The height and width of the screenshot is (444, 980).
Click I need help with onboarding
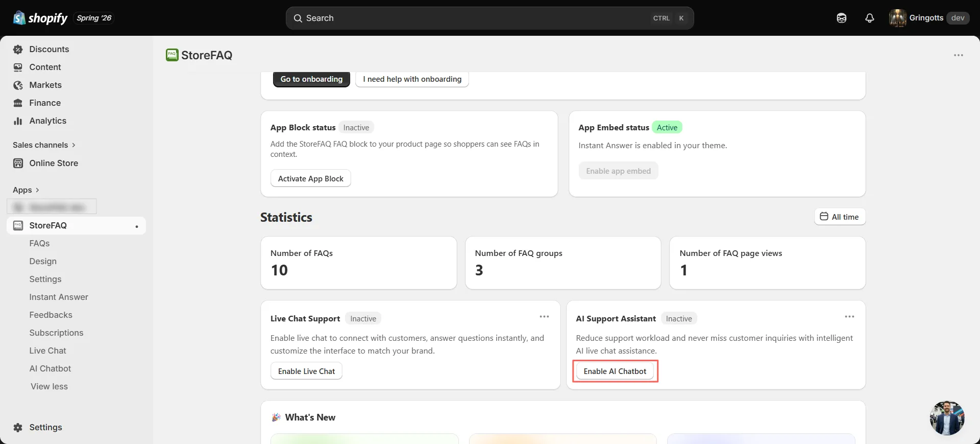(x=412, y=79)
